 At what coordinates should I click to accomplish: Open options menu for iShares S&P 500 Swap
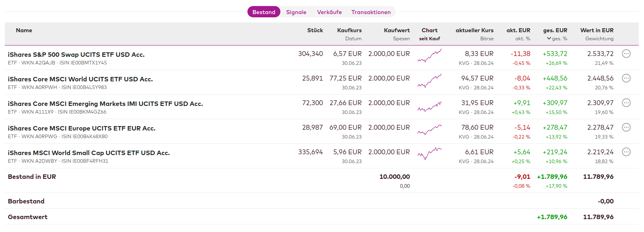pos(626,54)
